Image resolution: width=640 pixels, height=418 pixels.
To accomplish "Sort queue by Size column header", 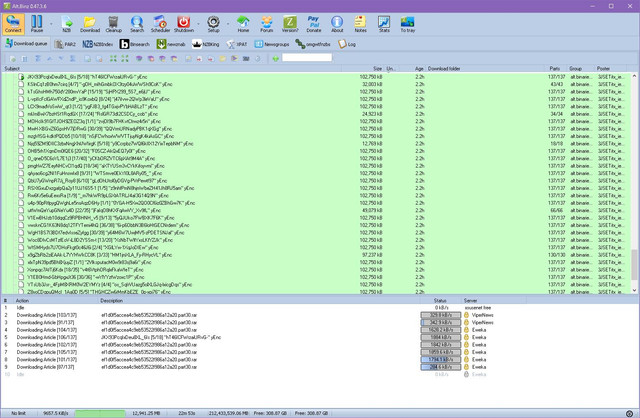I will click(363, 69).
